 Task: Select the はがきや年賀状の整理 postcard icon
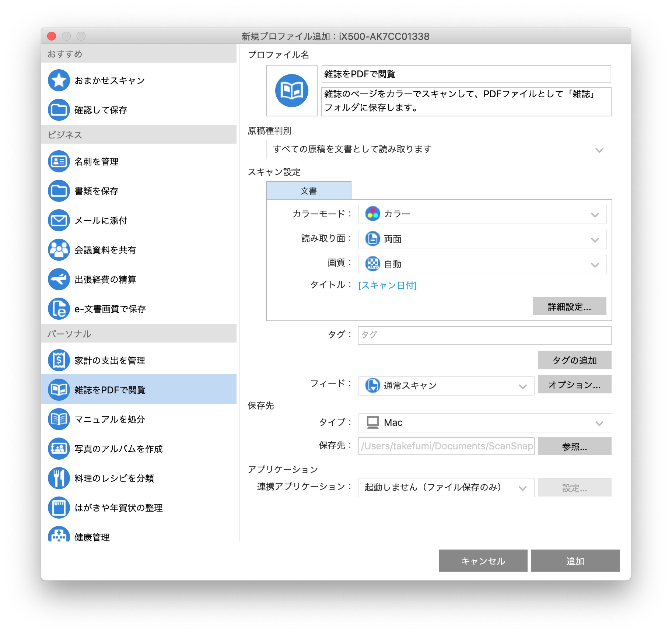[x=59, y=508]
